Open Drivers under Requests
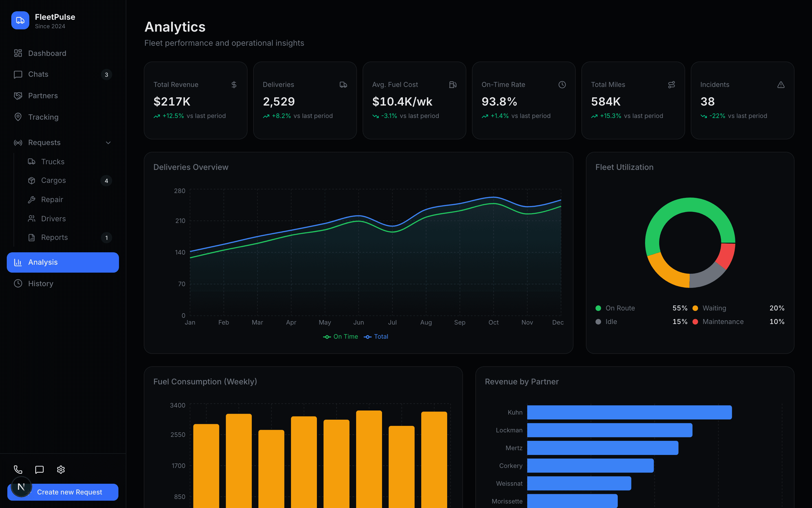Viewport: 812px width, 508px height. click(70, 219)
